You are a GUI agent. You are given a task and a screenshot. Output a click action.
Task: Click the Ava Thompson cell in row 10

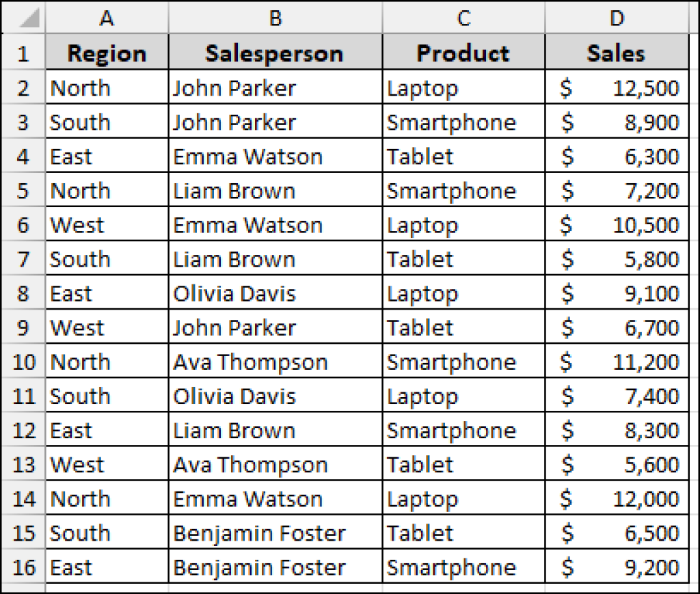[274, 362]
